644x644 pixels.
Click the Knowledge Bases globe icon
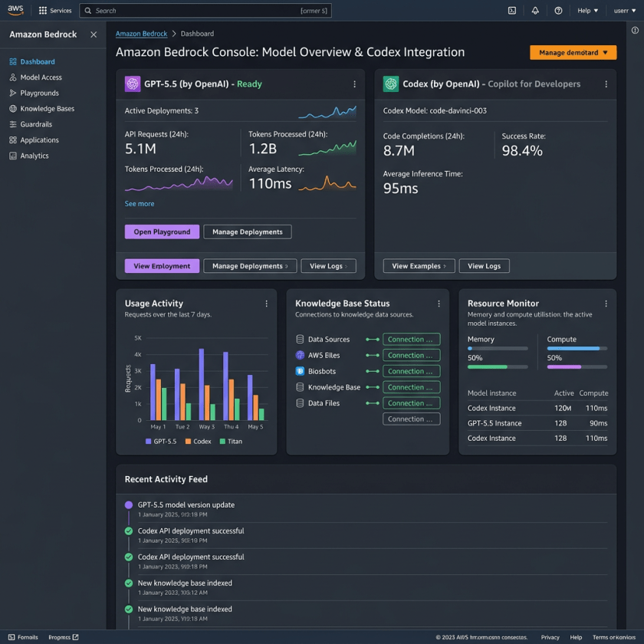click(x=13, y=108)
